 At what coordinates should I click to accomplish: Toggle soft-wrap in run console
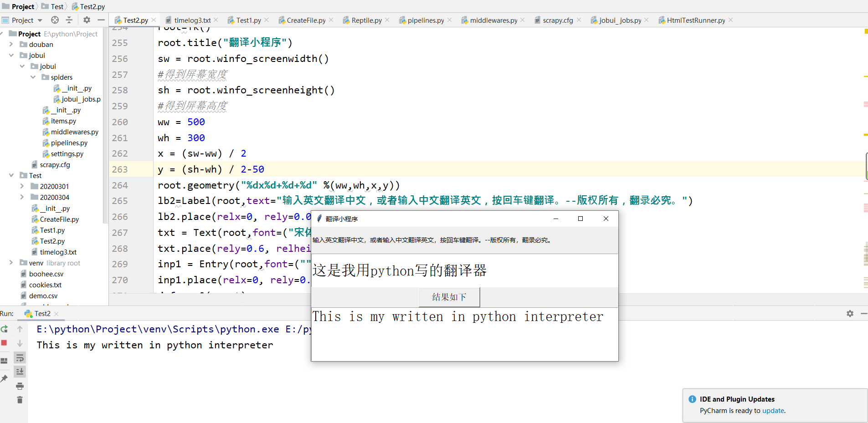tap(20, 358)
